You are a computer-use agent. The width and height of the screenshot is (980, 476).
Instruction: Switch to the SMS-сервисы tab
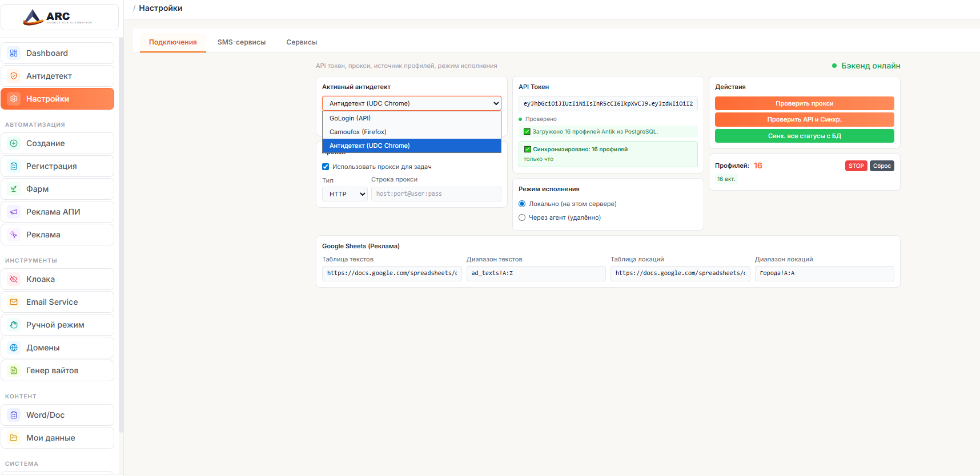241,42
